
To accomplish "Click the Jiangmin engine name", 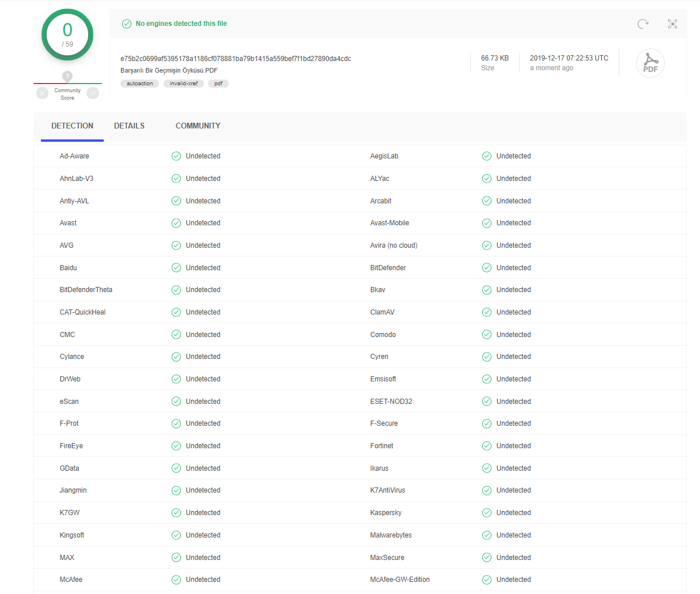I will (73, 490).
